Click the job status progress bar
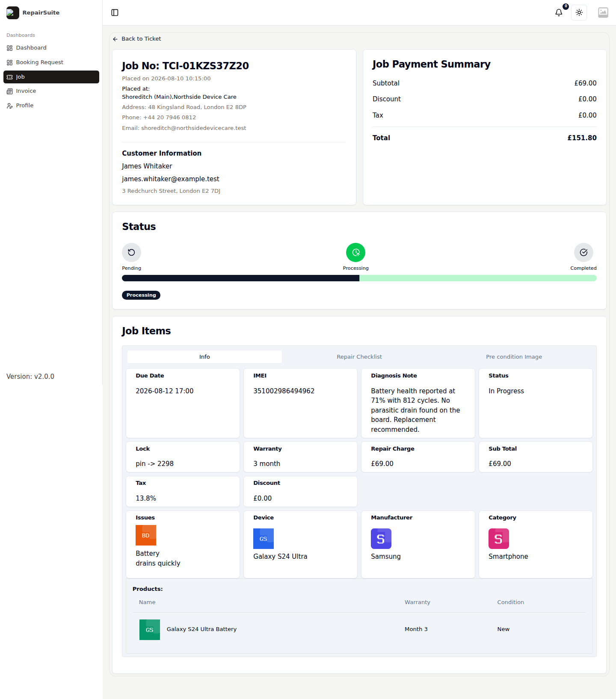This screenshot has height=699, width=616. tap(359, 278)
